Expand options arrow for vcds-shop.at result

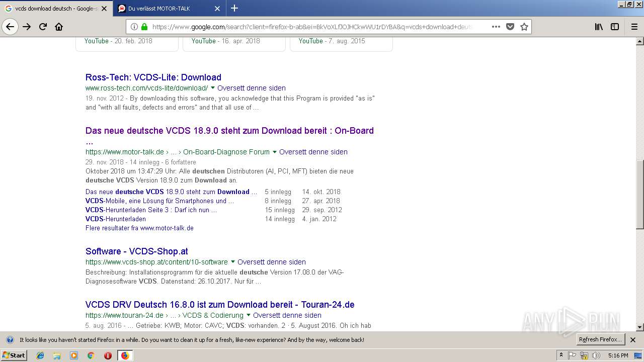233,262
